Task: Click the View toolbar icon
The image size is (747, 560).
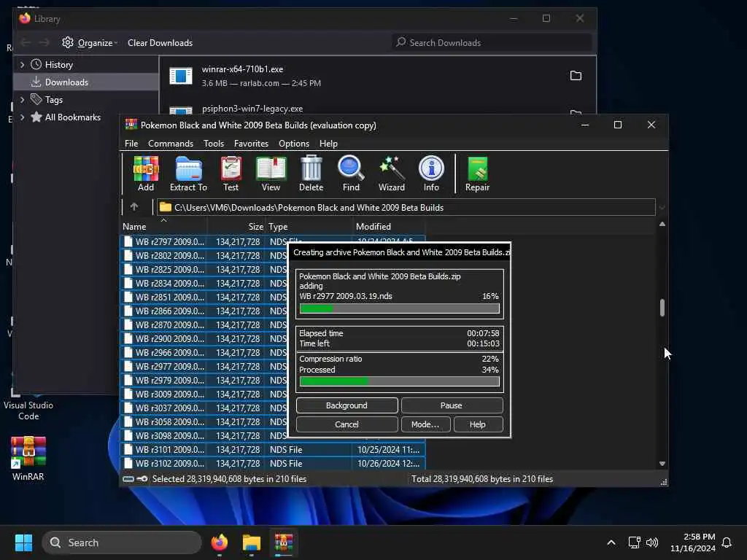Action: coord(271,174)
